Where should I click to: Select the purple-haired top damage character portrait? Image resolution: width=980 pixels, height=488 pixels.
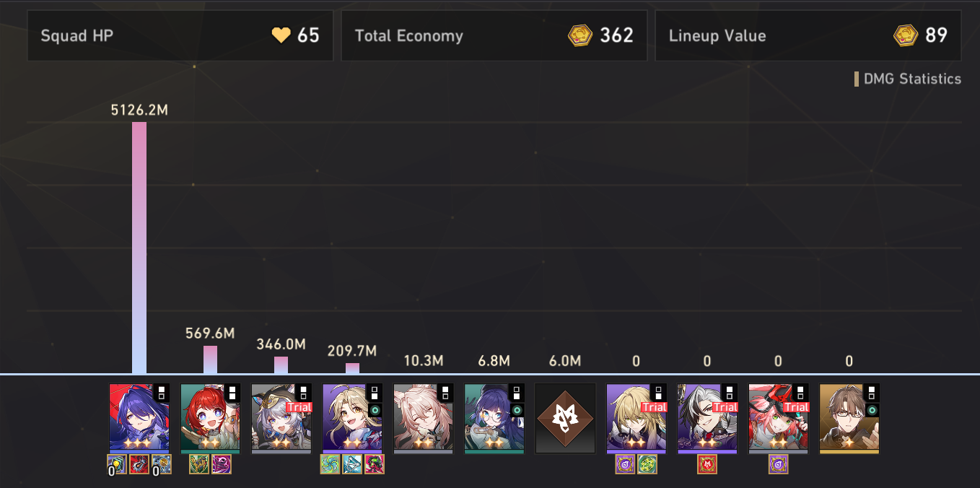tap(139, 419)
